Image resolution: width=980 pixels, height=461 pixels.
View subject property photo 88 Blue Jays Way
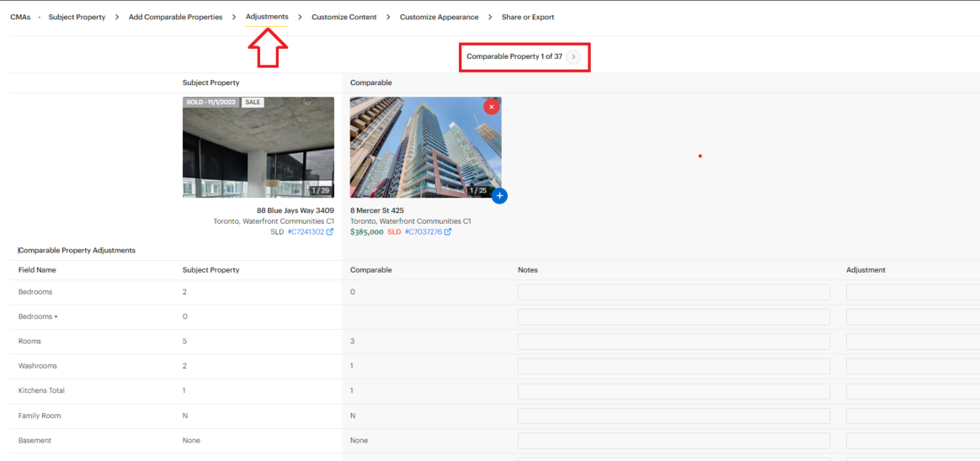pyautogui.click(x=258, y=147)
